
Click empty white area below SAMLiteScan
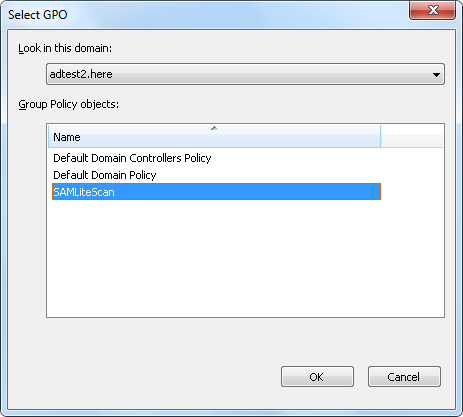(245, 258)
